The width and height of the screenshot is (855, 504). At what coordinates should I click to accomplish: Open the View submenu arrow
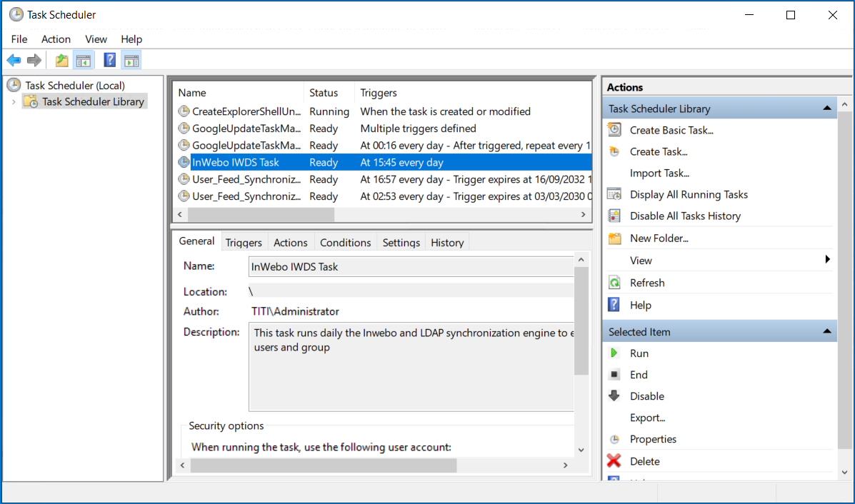[x=828, y=260]
